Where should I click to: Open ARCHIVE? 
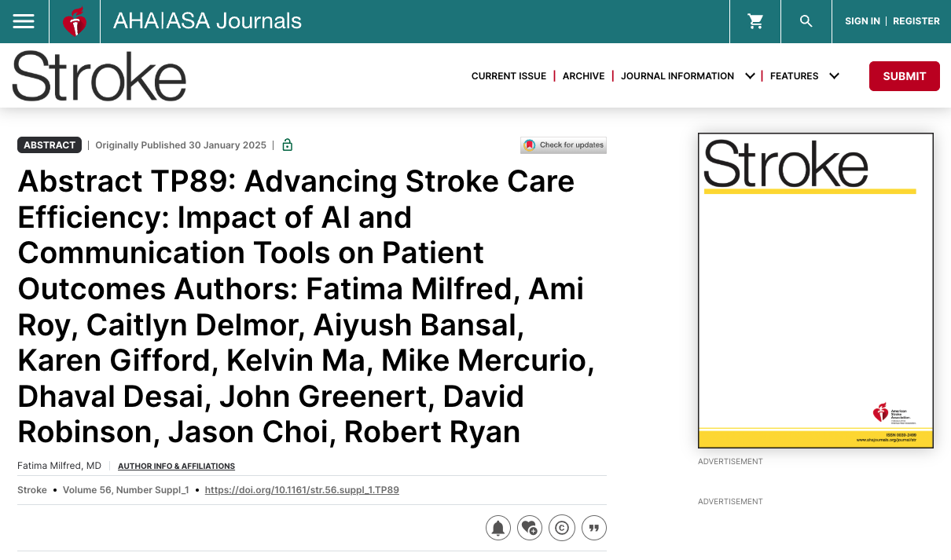[x=583, y=76]
